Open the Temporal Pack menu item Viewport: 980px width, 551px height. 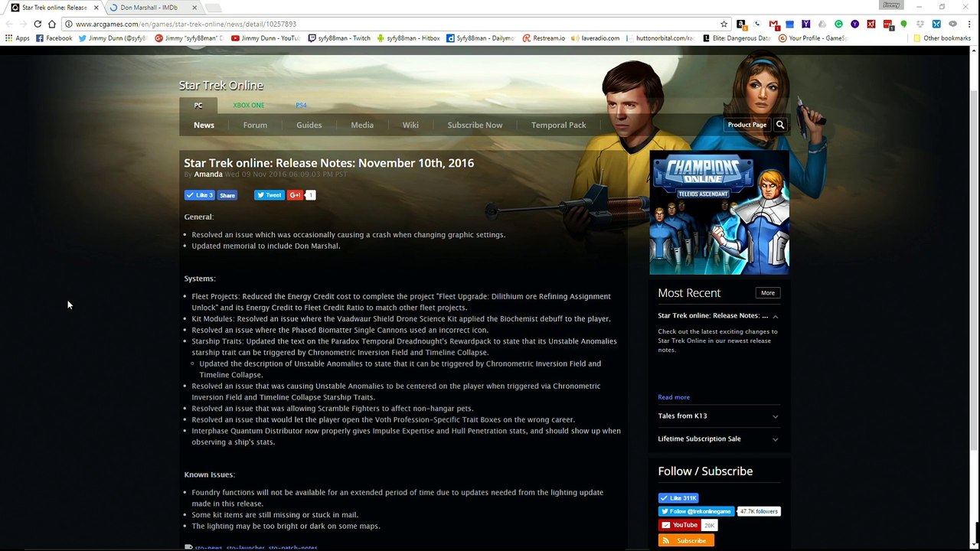click(559, 125)
